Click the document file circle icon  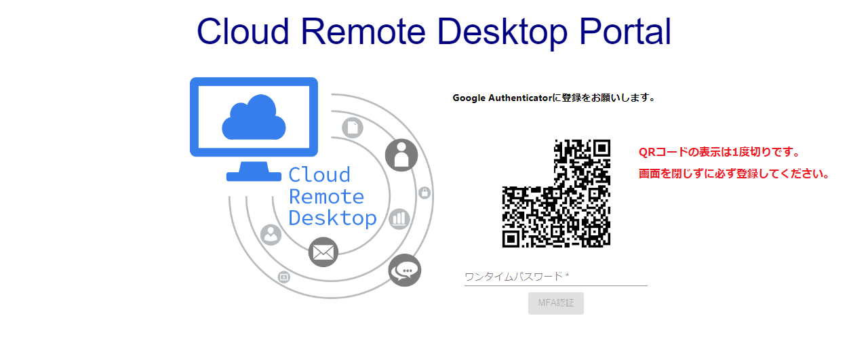click(x=352, y=127)
